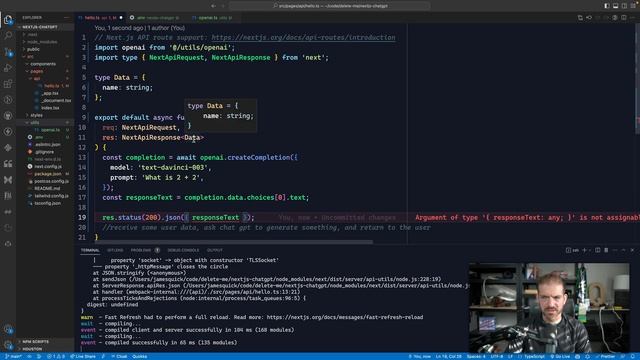Click the Spaces: 4 indentation setting
The width and height of the screenshot is (640, 360).
coord(476,356)
